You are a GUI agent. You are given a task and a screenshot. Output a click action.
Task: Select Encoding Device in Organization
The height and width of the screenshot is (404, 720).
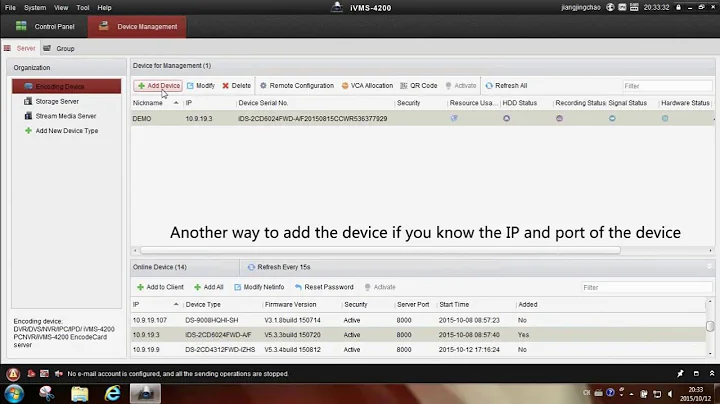(67, 86)
